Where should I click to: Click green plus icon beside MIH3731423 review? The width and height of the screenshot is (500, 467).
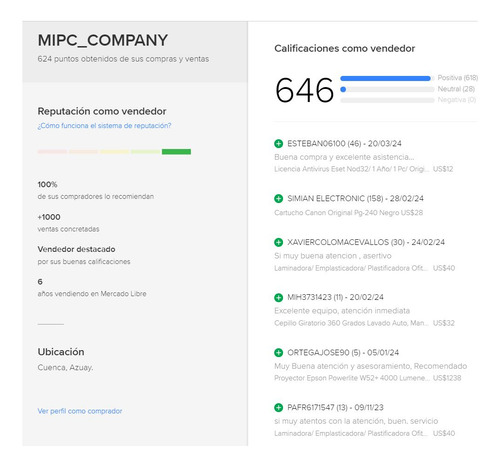pos(278,297)
